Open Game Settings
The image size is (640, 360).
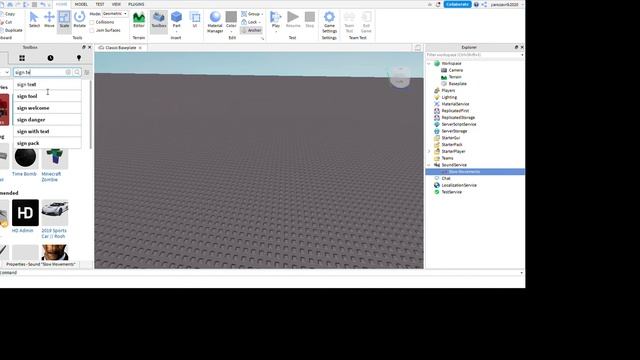click(x=329, y=22)
